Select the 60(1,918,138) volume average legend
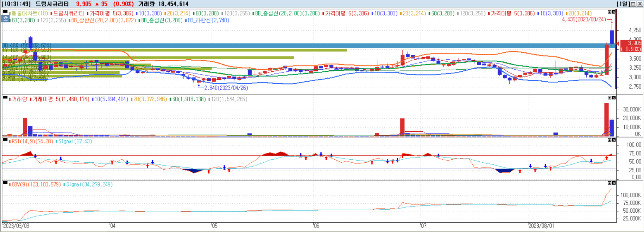Screen dimensions: 644x232 click(188, 99)
